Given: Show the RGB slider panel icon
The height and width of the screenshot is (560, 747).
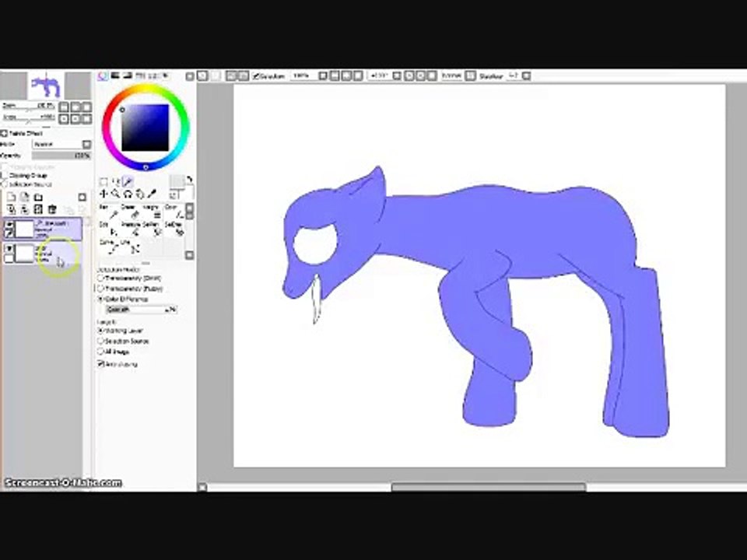Looking at the screenshot, I should click(115, 75).
